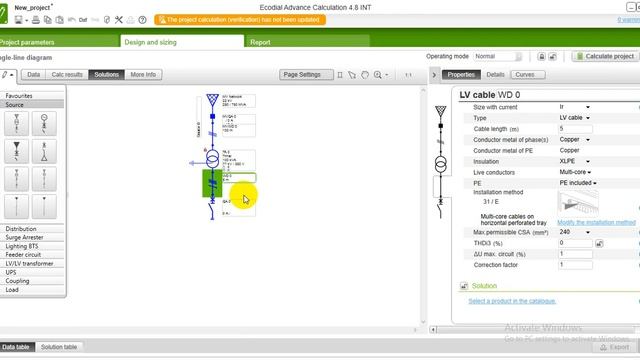Select the highlighted green LV cable element

click(212, 184)
